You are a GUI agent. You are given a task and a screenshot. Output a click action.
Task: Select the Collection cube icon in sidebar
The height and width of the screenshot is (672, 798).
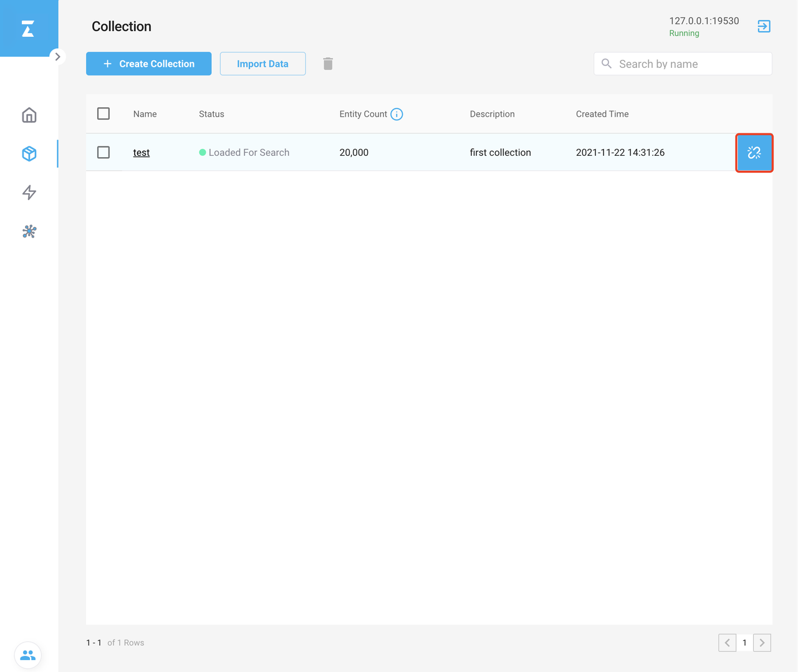click(29, 154)
